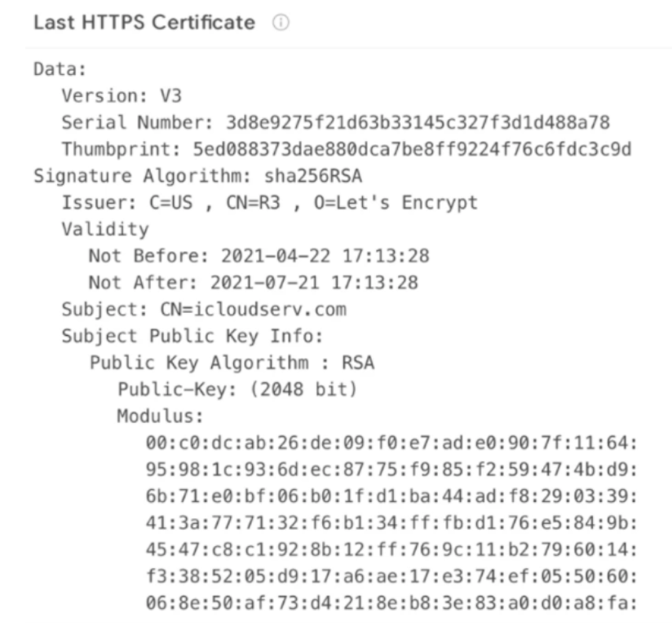Click the Public Key Algorithm : RSA line
672x630 pixels.
click(232, 363)
